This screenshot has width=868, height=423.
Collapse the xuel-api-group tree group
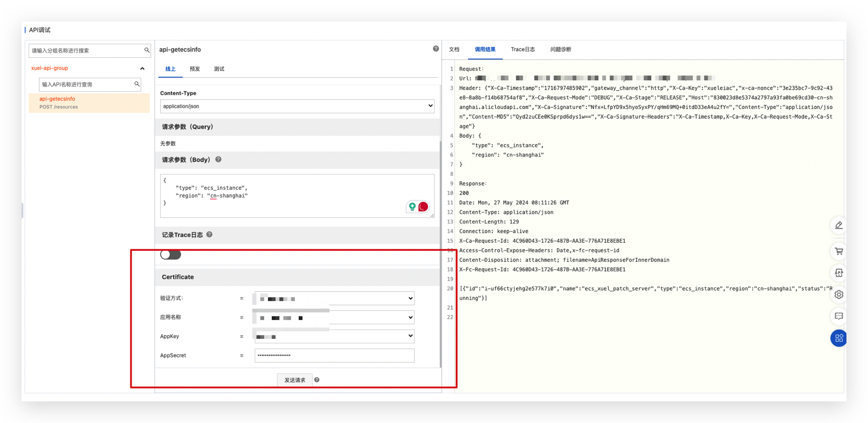click(142, 69)
